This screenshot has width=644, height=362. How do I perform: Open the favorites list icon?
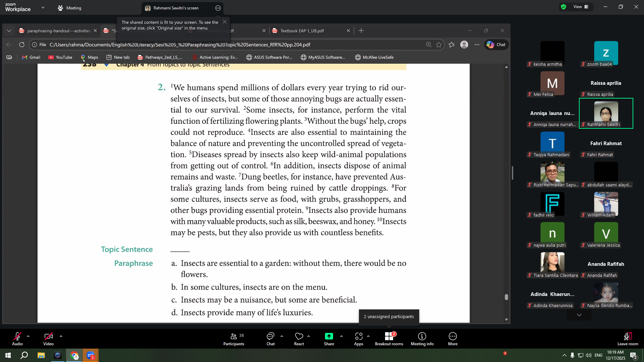pos(452,45)
